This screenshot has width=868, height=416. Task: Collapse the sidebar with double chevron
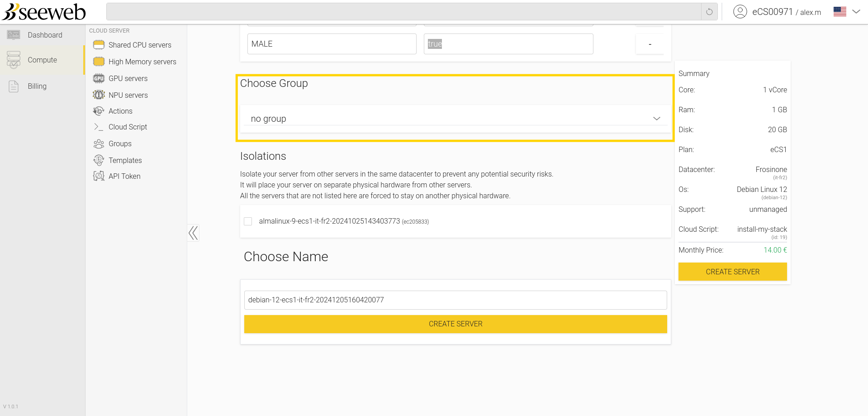[x=193, y=233]
